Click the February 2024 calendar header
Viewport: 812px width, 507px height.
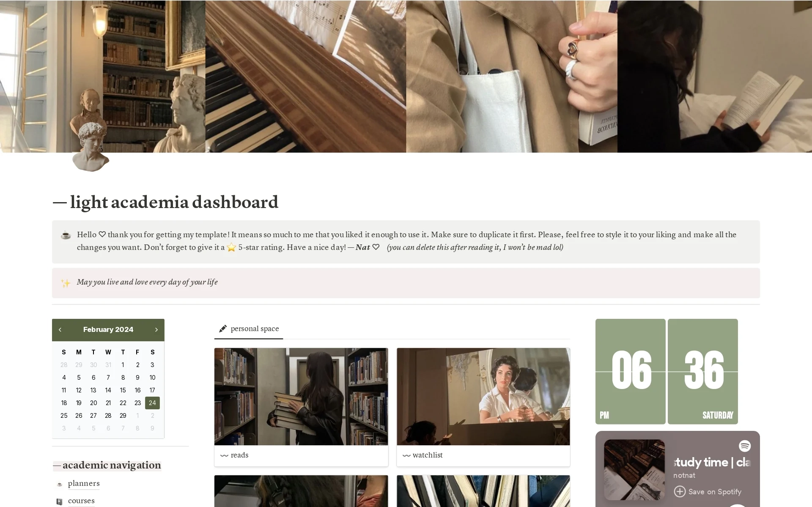click(x=107, y=329)
